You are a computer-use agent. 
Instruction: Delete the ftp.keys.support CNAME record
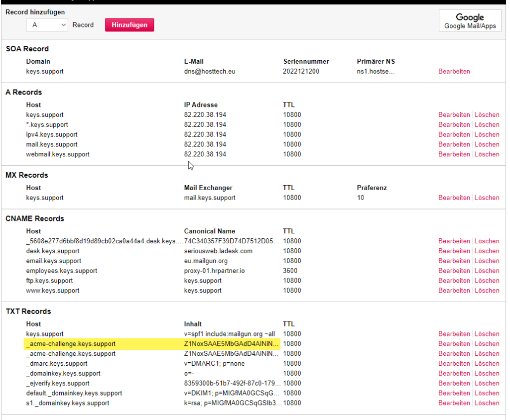(x=487, y=281)
